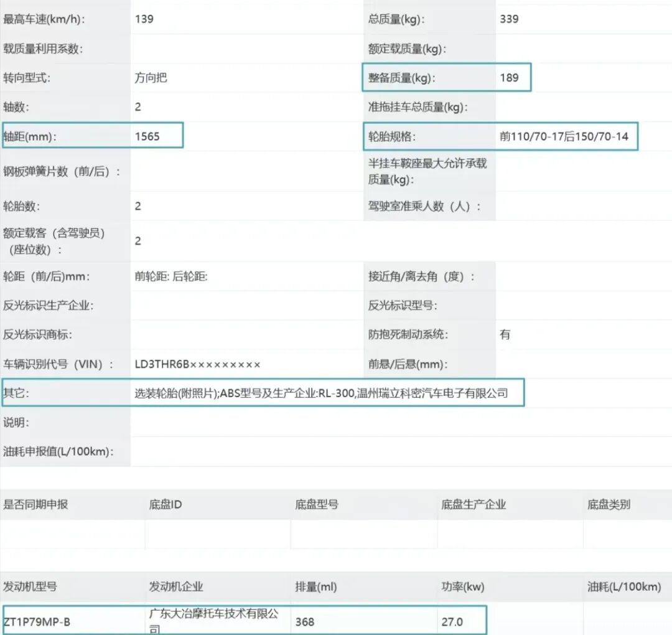
Task: Select the 反光标识型号 label
Action: (x=403, y=306)
